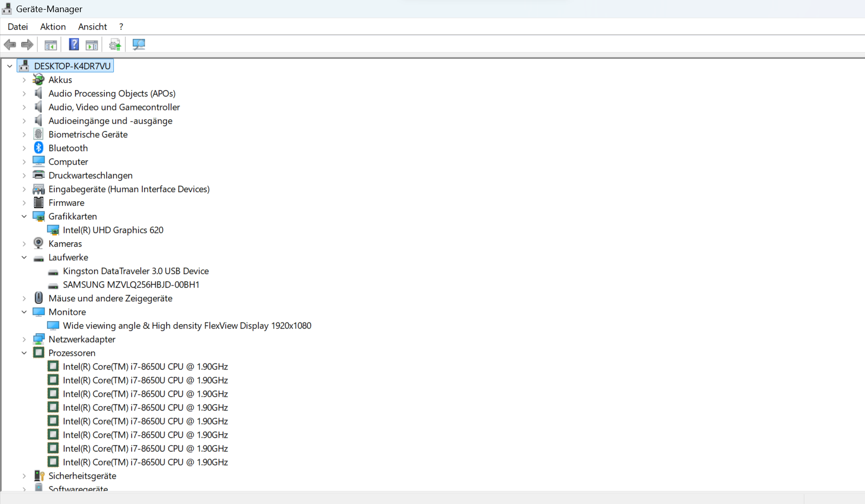Screen dimensions: 865x504
Task: Click the Kameras webcam icon
Action: click(x=38, y=243)
